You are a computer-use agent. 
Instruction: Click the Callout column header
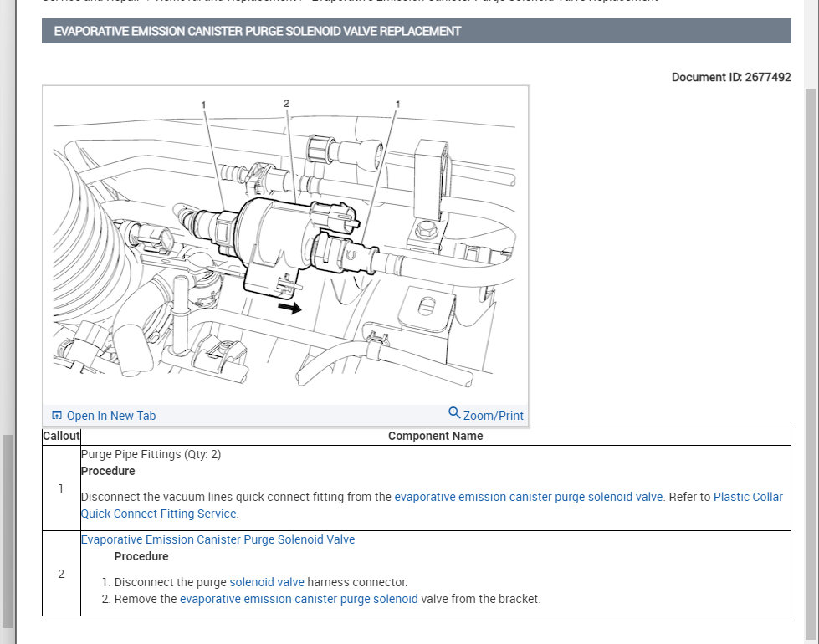(61, 436)
